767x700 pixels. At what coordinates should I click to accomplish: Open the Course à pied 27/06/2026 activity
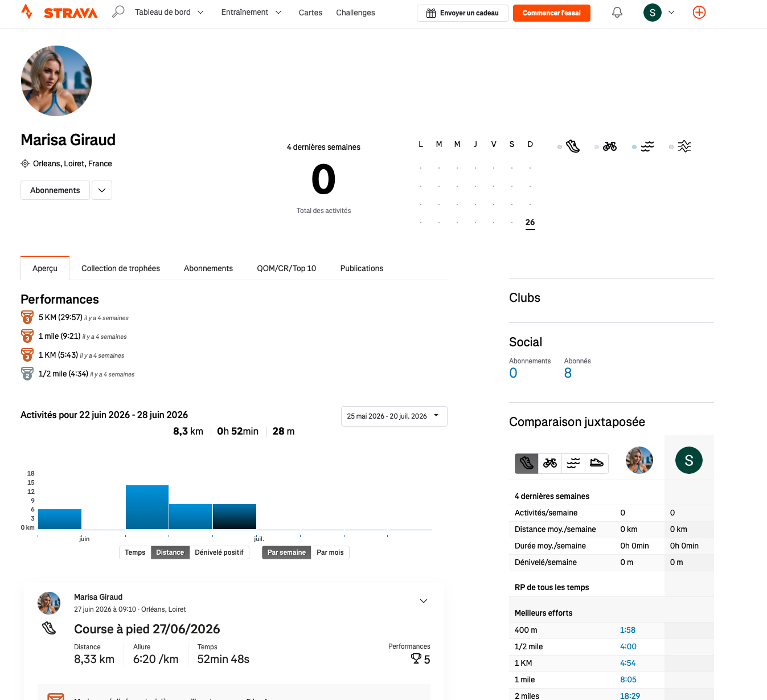coord(147,629)
